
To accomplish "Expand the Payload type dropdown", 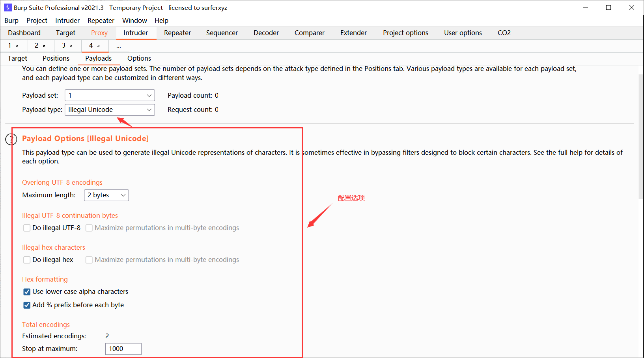I will [x=110, y=109].
